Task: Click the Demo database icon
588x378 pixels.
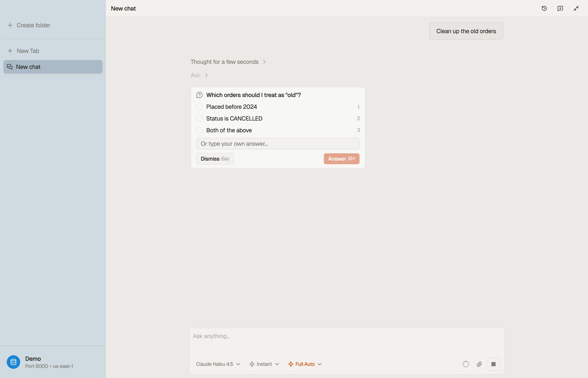Action: (13, 362)
